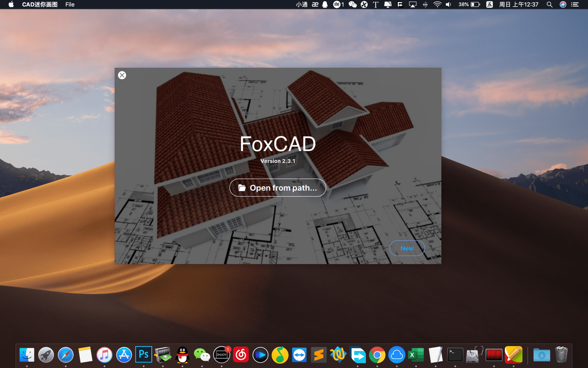This screenshot has width=588, height=368.
Task: Open NetEase Music red icon in Dock
Action: (241, 354)
